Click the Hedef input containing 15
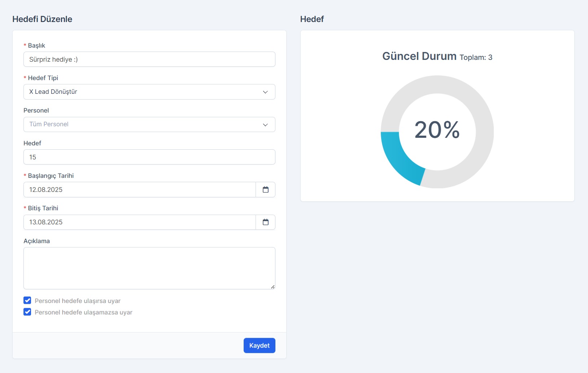Image resolution: width=588 pixels, height=373 pixels. tap(149, 157)
